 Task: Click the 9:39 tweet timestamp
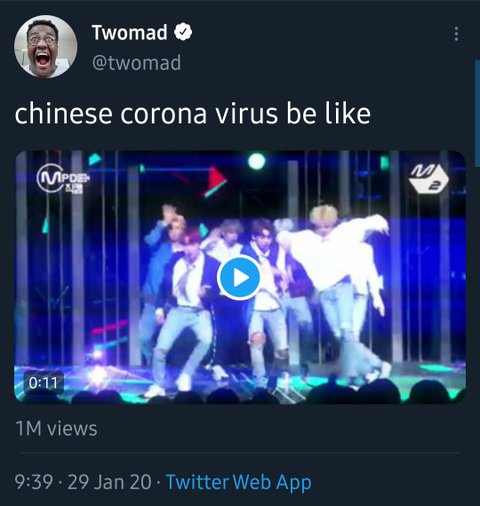[x=34, y=482]
